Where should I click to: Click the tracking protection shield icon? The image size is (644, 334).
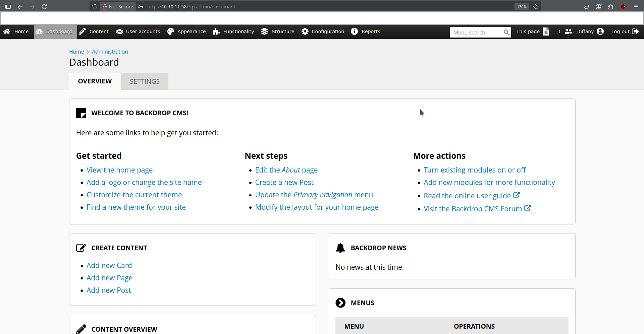point(95,7)
